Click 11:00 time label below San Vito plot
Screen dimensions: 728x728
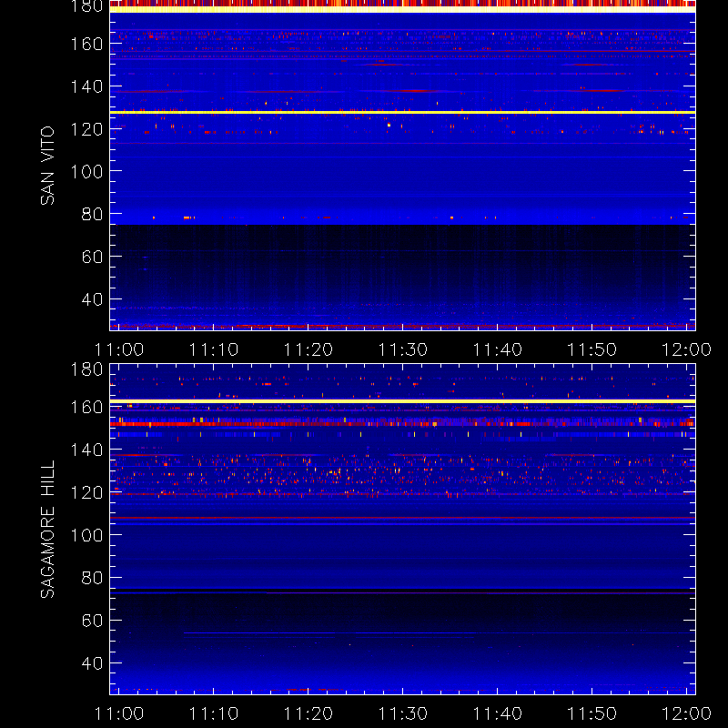coord(119,349)
